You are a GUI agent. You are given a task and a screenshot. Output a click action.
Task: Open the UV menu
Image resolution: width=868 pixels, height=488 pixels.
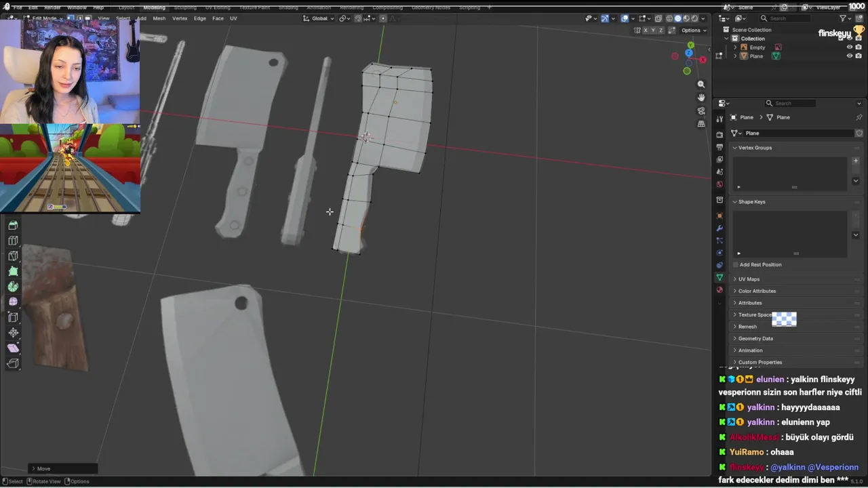point(233,18)
